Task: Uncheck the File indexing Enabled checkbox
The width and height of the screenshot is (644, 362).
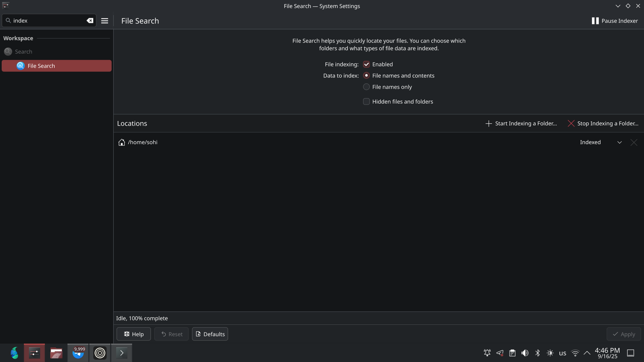Action: (366, 64)
